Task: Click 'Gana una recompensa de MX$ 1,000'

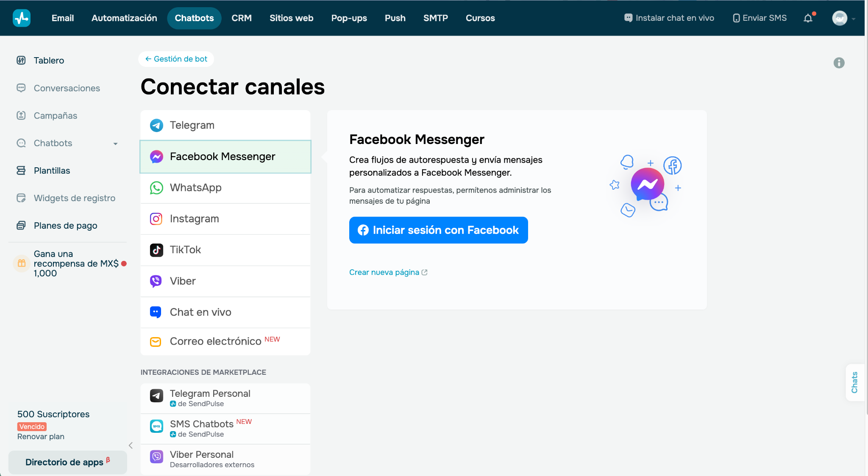Action: pos(76,263)
